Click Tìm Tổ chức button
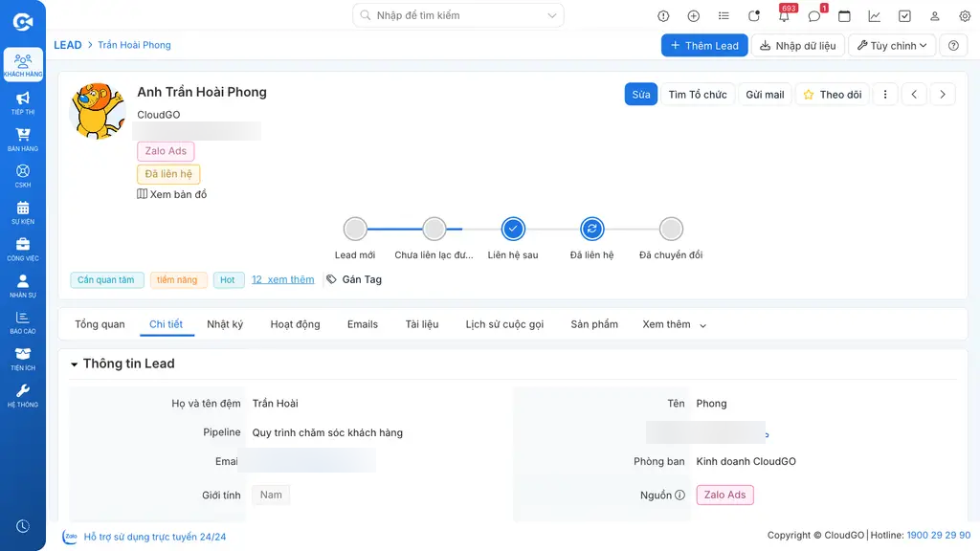 (698, 95)
